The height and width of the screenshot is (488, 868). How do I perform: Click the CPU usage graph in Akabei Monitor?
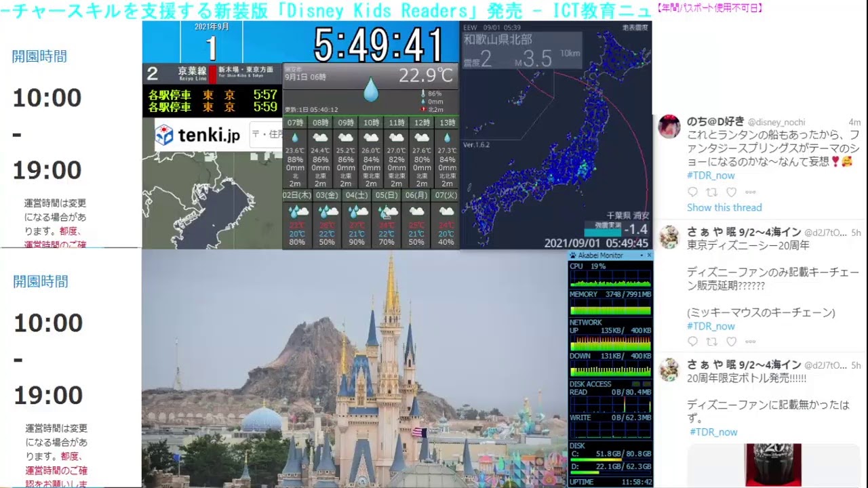tap(610, 279)
